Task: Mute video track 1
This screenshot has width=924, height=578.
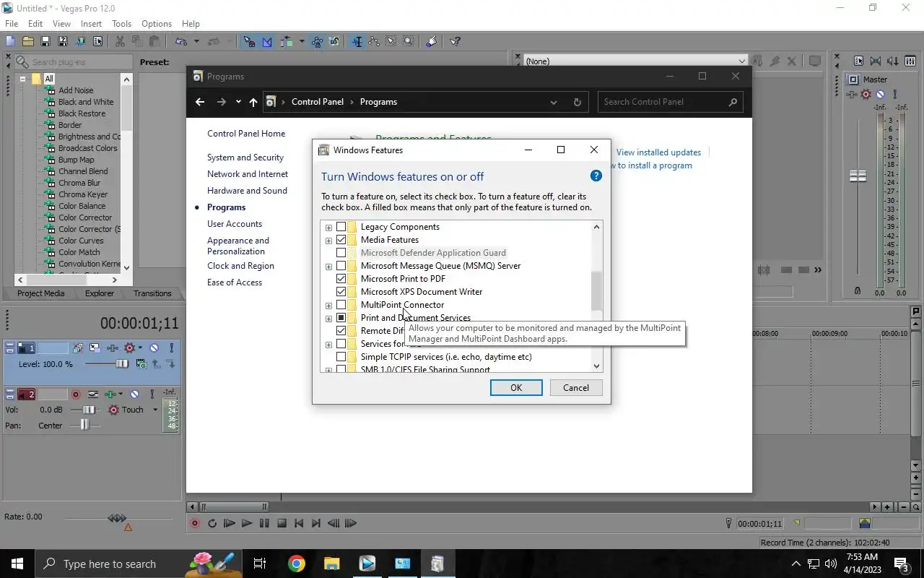Action: (x=154, y=348)
